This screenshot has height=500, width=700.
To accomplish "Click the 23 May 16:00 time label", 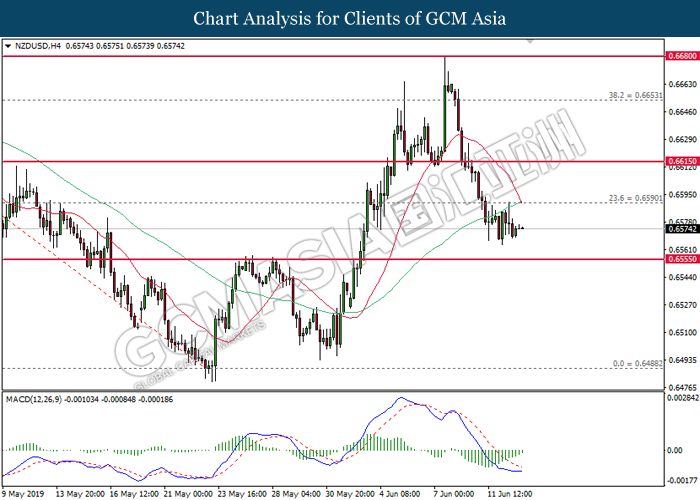I will pos(242,494).
